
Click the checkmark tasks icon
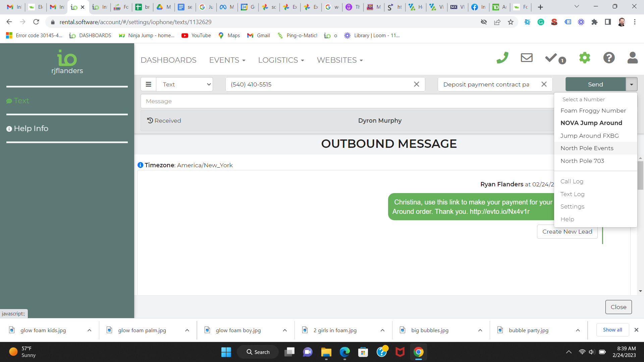click(x=551, y=58)
